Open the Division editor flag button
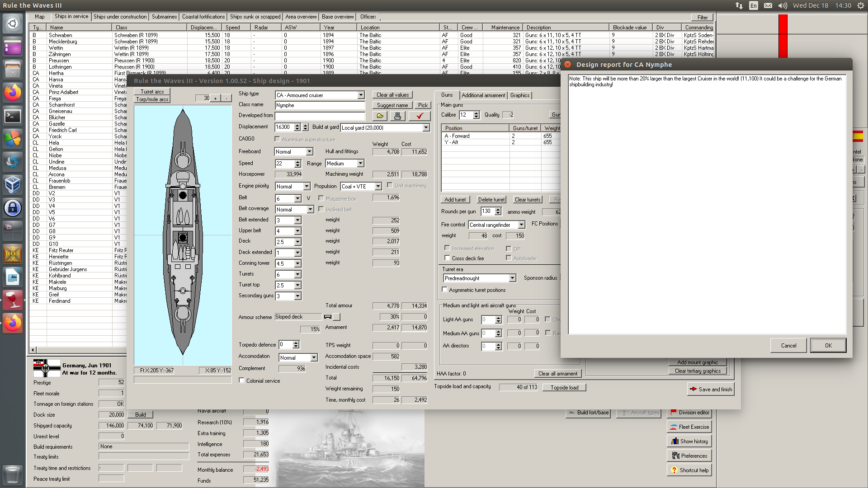This screenshot has height=488, width=868. (689, 413)
